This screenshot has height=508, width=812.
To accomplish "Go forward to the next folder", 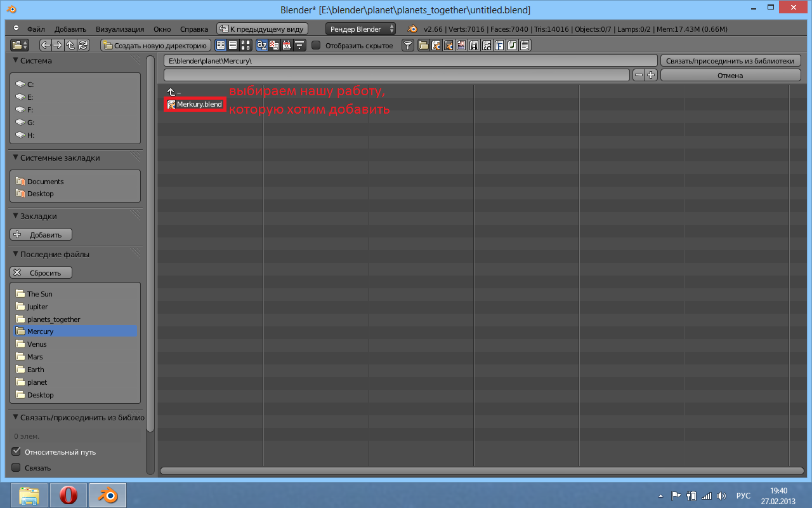I will click(58, 45).
